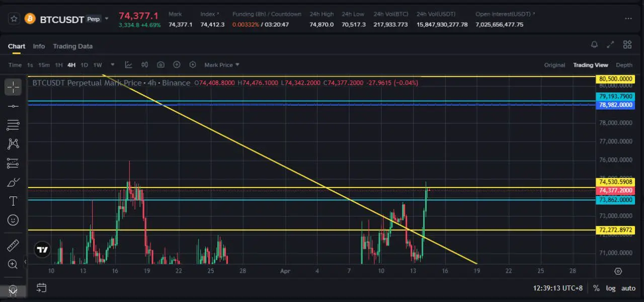Image resolution: width=644 pixels, height=302 pixels.
Task: Open the chart layout grid icon
Action: coord(627,45)
